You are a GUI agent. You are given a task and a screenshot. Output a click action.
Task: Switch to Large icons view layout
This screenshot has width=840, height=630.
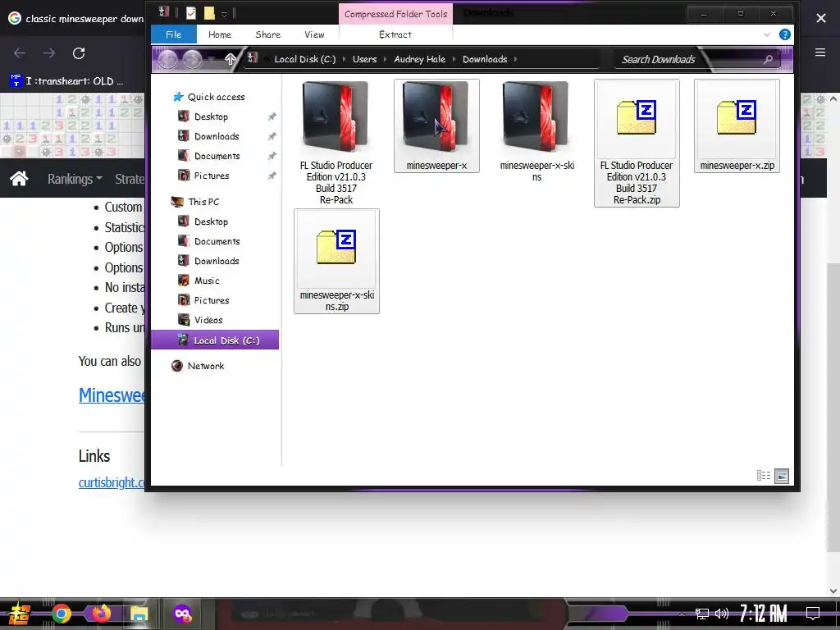(x=782, y=476)
